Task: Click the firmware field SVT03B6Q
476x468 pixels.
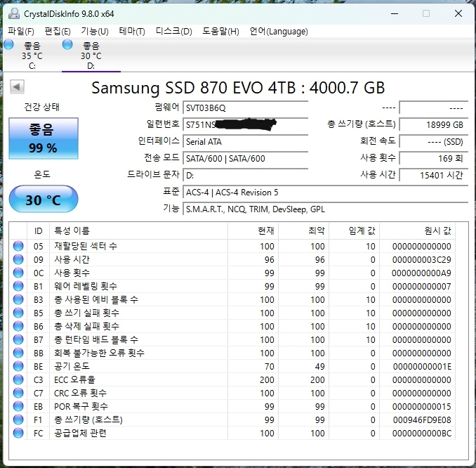Action: tap(245, 108)
